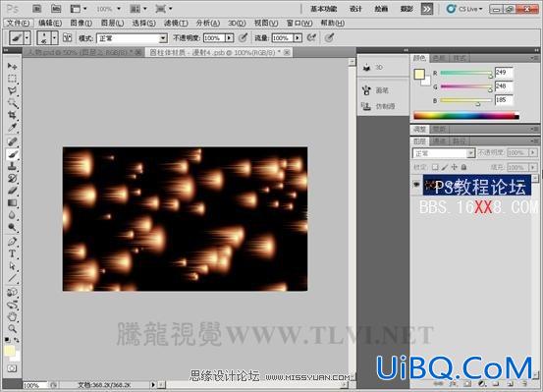Toggle lock all for the layer
This screenshot has width=543, height=392.
pyautogui.click(x=463, y=167)
